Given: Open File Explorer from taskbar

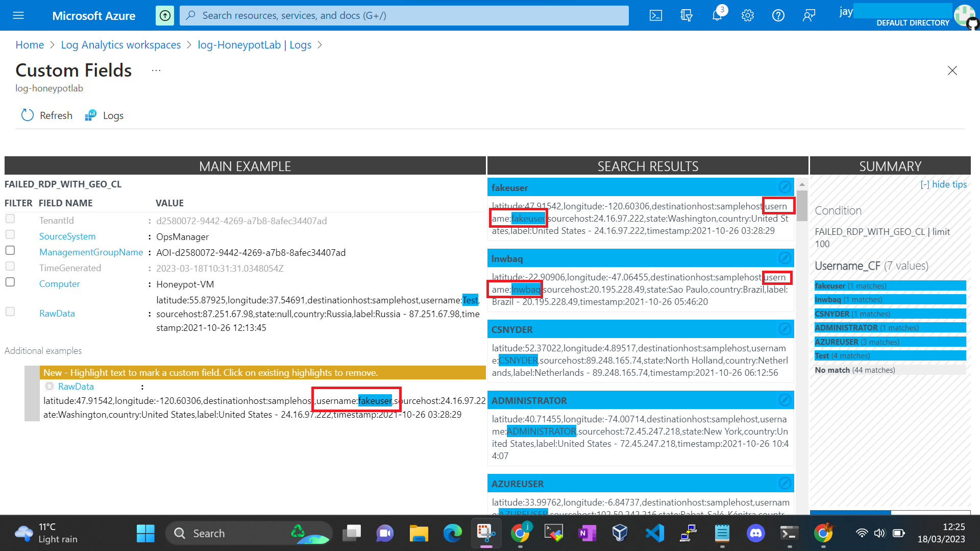Looking at the screenshot, I should [x=419, y=533].
